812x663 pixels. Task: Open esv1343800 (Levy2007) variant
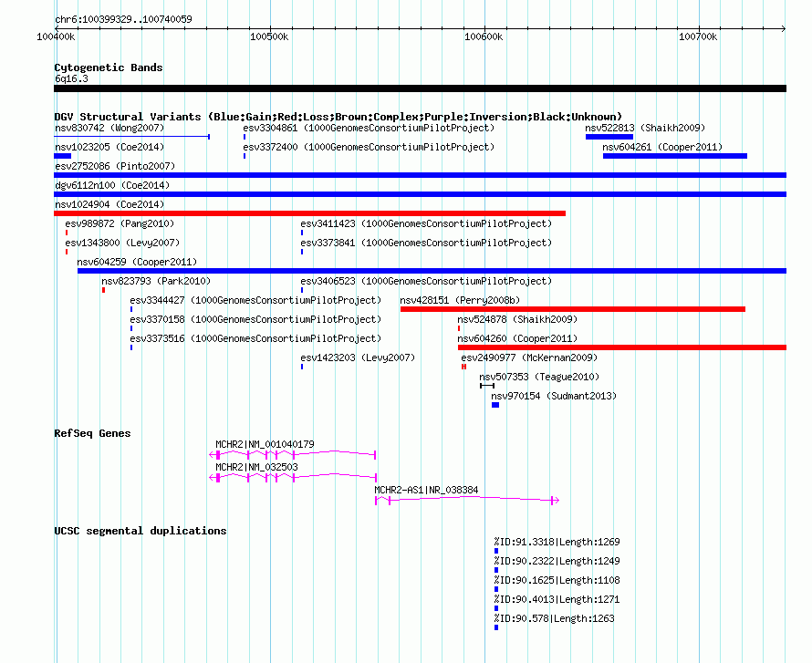(122, 243)
